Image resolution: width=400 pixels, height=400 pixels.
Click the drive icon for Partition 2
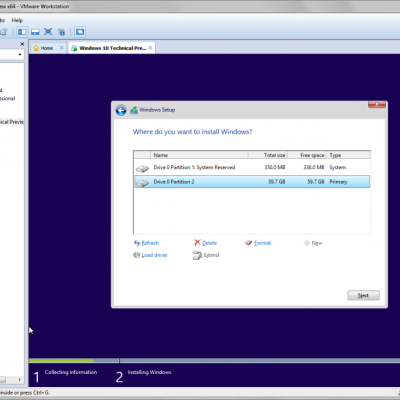[142, 183]
